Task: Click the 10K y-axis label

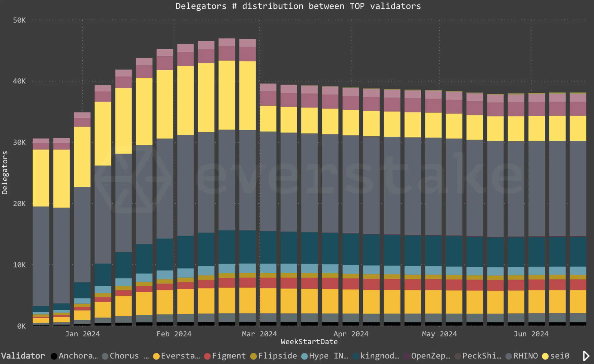Action: coord(19,265)
